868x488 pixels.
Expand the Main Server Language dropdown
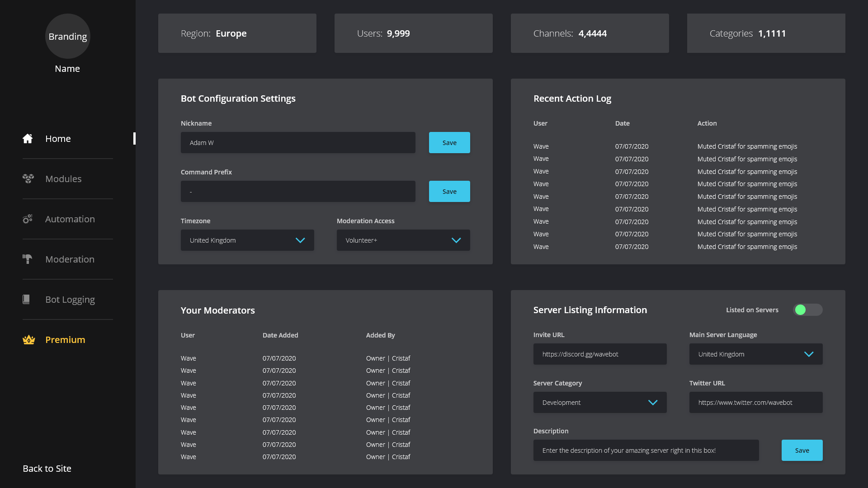809,354
